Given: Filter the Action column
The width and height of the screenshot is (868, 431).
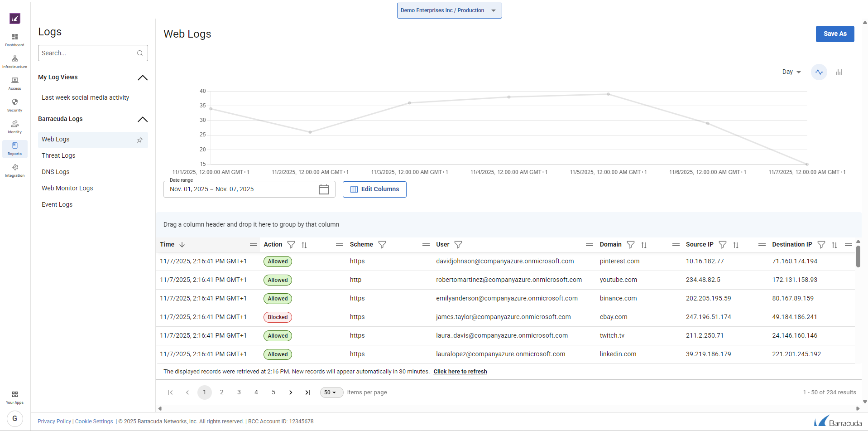Looking at the screenshot, I should 291,245.
